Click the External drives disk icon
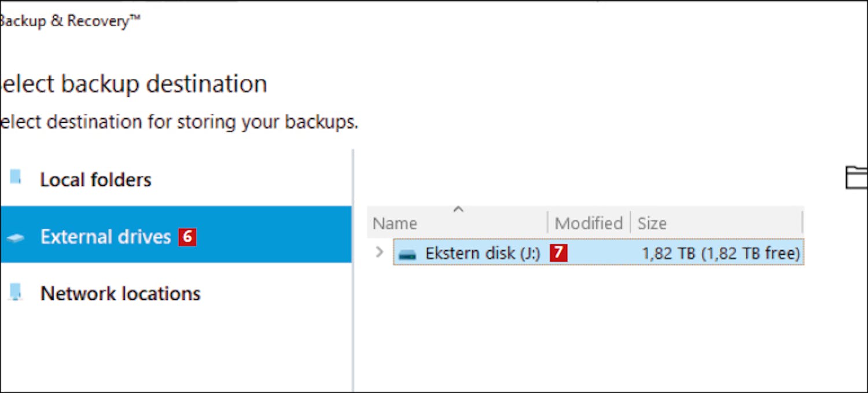868x393 pixels. [x=16, y=237]
